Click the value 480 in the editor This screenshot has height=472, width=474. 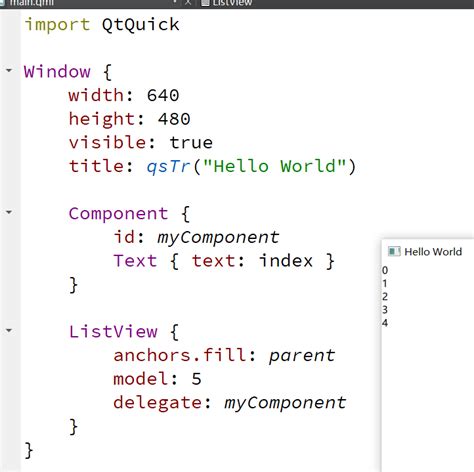(x=174, y=119)
